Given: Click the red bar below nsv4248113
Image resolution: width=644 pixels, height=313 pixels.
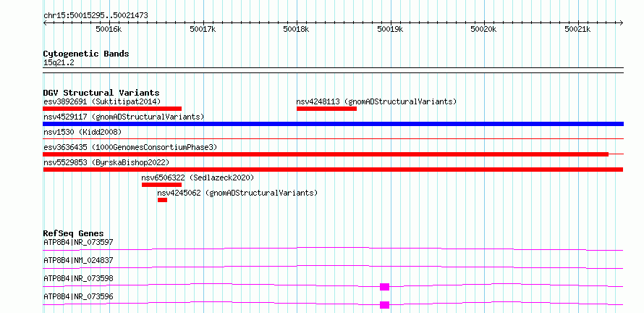Looking at the screenshot, I should tap(326, 109).
